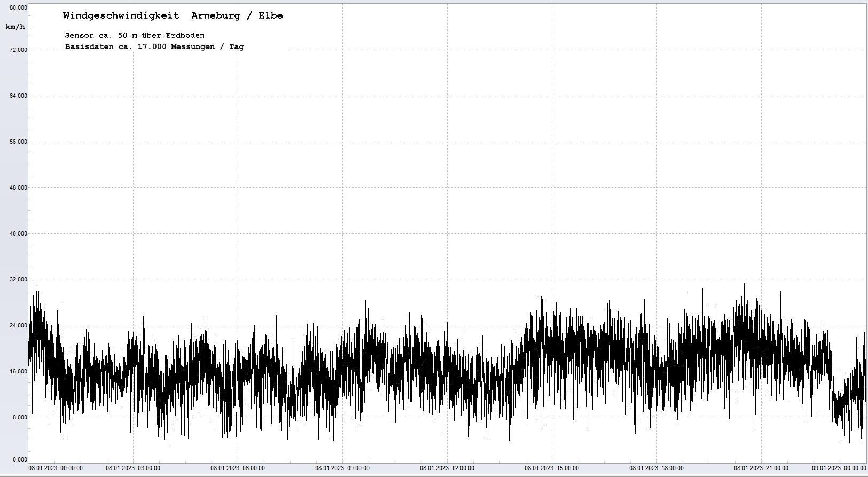Click the '08.01.2023 15:00:00' time label
Screen dimensions: 868x477
pos(552,468)
